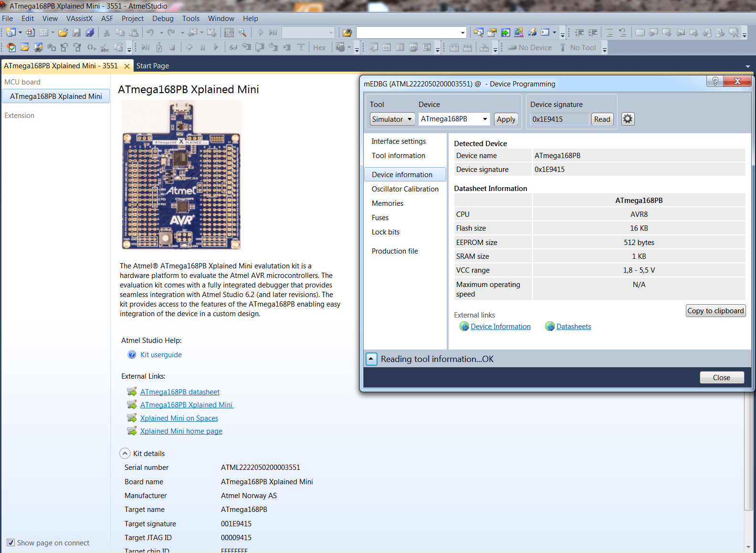This screenshot has width=756, height=553.
Task: Click the Close button in dialog
Action: coord(722,378)
